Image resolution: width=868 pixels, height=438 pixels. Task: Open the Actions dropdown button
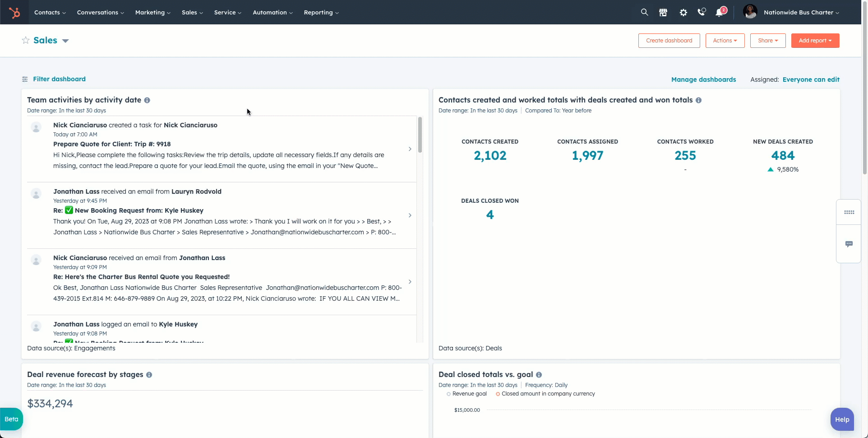coord(725,41)
